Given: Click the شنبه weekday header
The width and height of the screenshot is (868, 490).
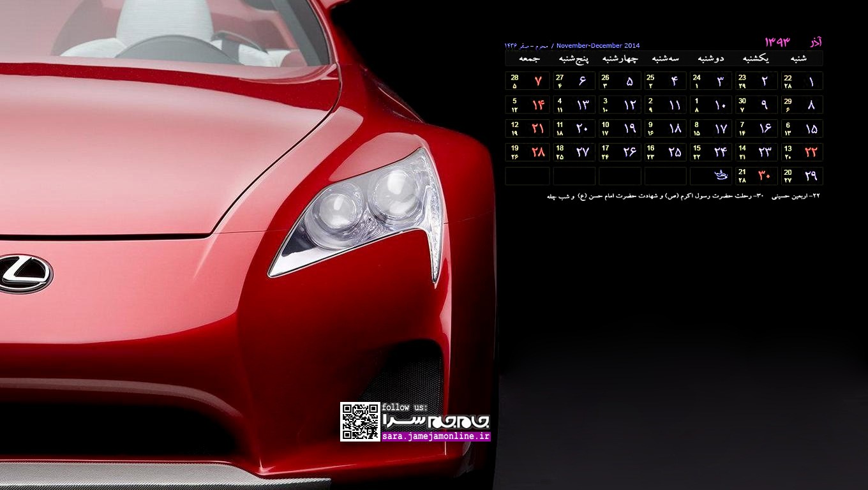Looking at the screenshot, I should (x=798, y=59).
